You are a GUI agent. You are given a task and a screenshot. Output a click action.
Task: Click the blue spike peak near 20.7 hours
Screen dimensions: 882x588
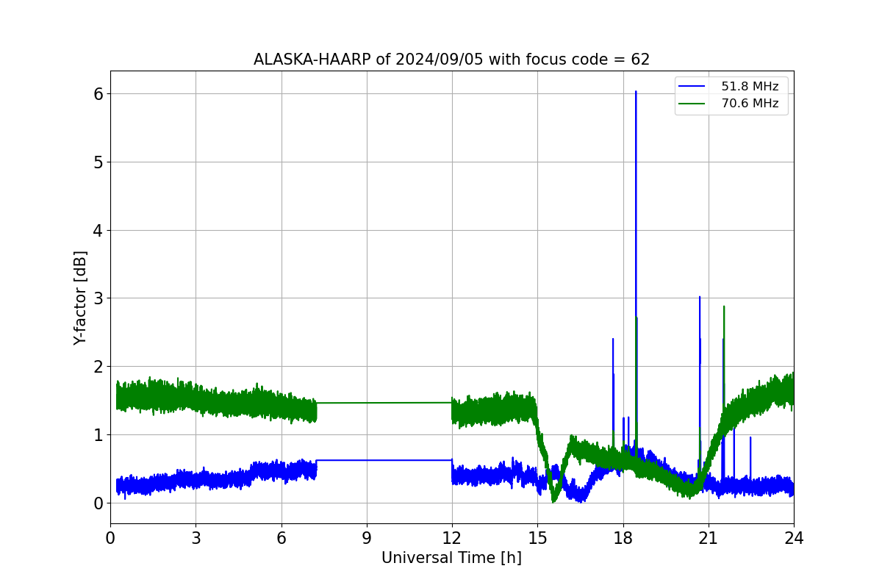click(700, 298)
